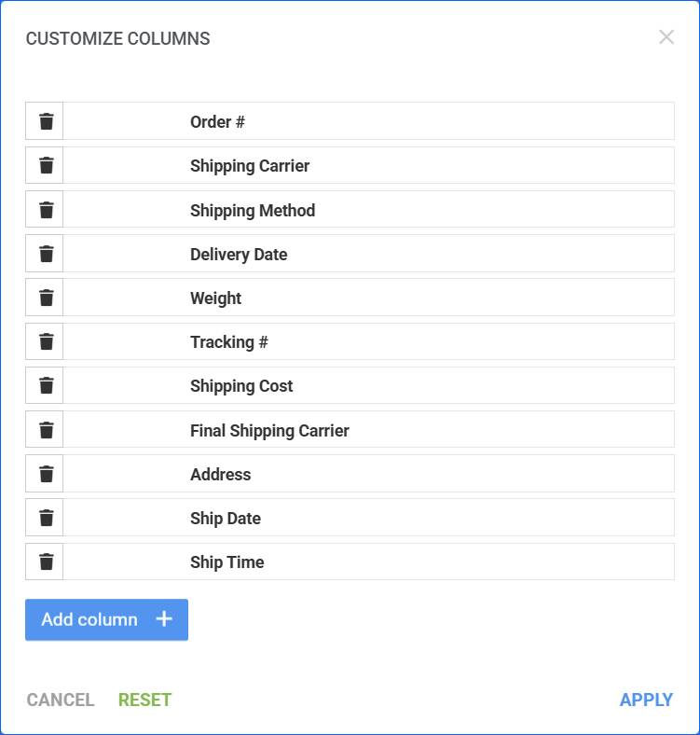
Task: Cancel the column customization
Action: [61, 700]
